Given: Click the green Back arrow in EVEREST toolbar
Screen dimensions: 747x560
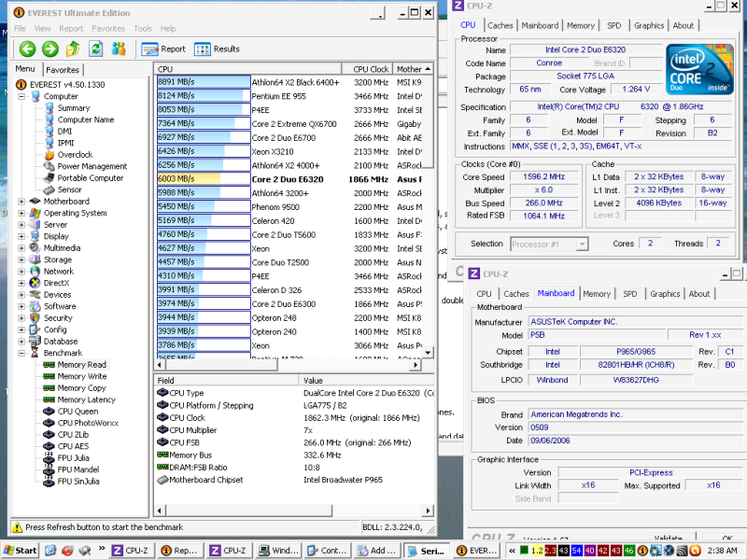Looking at the screenshot, I should click(x=28, y=49).
